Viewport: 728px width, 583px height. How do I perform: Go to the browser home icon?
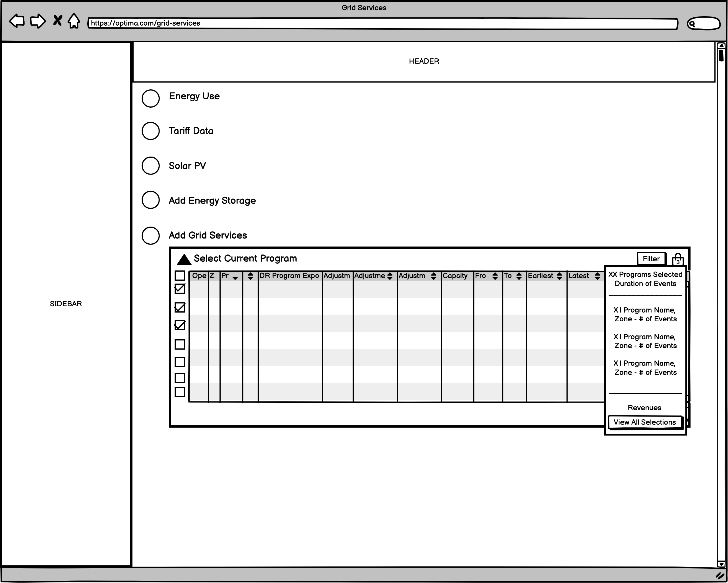(74, 21)
